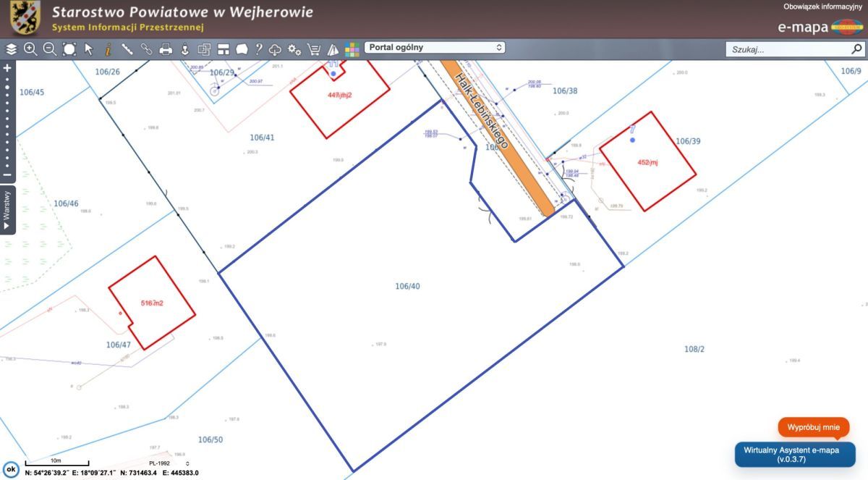Click the 447 mj2 building label

click(x=339, y=95)
